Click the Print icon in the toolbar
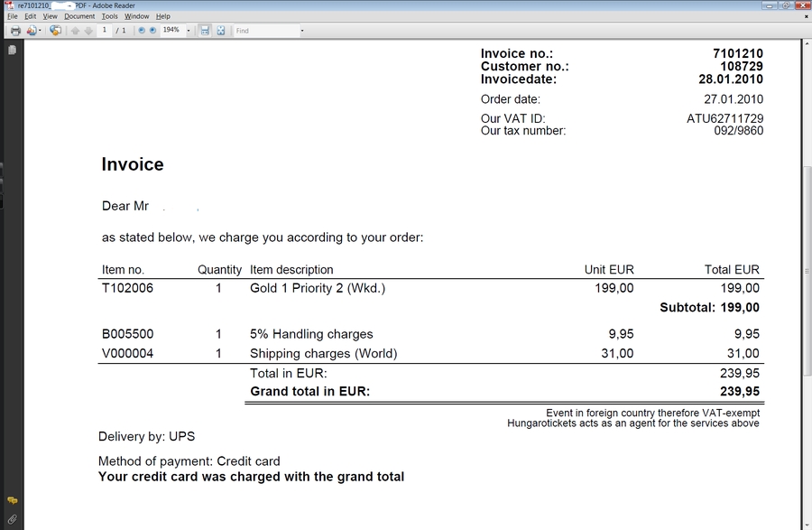The image size is (812, 530). coord(14,31)
